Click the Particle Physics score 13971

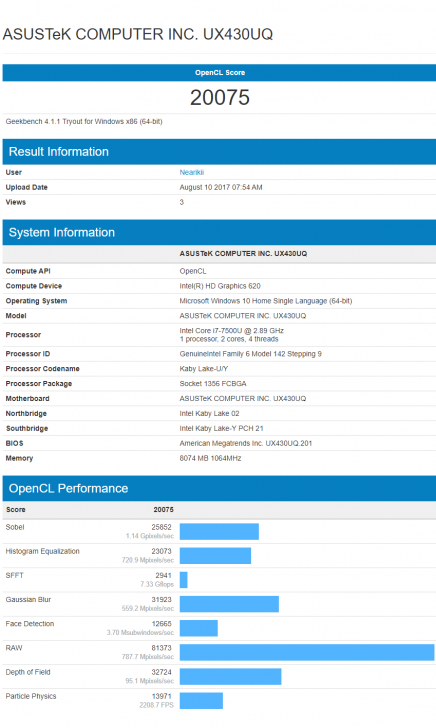coord(161,696)
